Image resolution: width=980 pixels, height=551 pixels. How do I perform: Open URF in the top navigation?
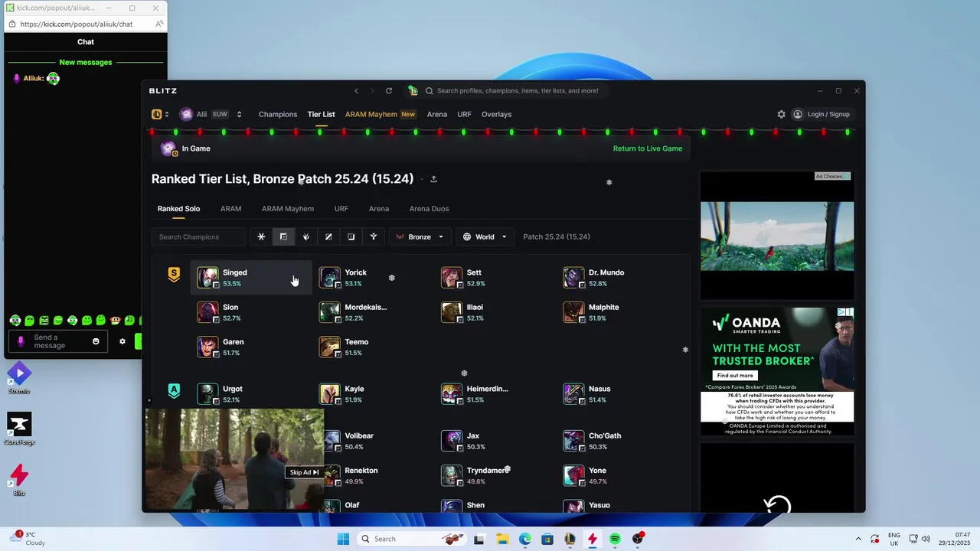[465, 114]
